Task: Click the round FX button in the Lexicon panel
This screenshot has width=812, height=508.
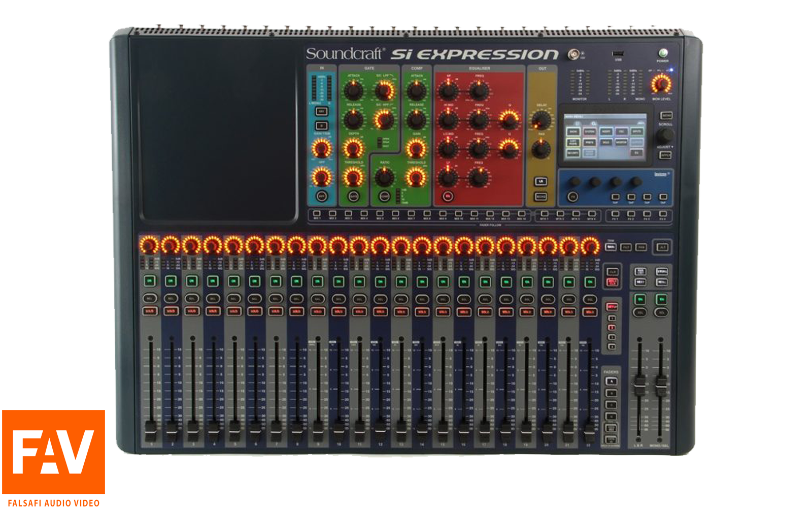Action: pyautogui.click(x=573, y=197)
